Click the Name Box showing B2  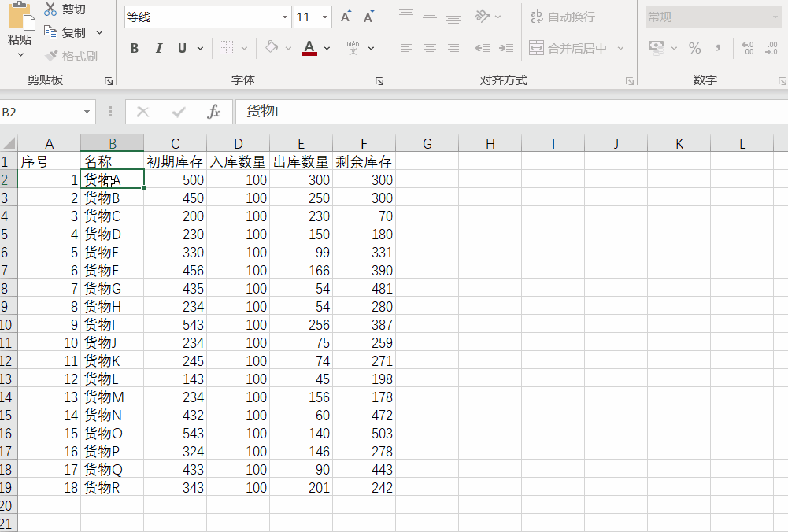coord(40,112)
